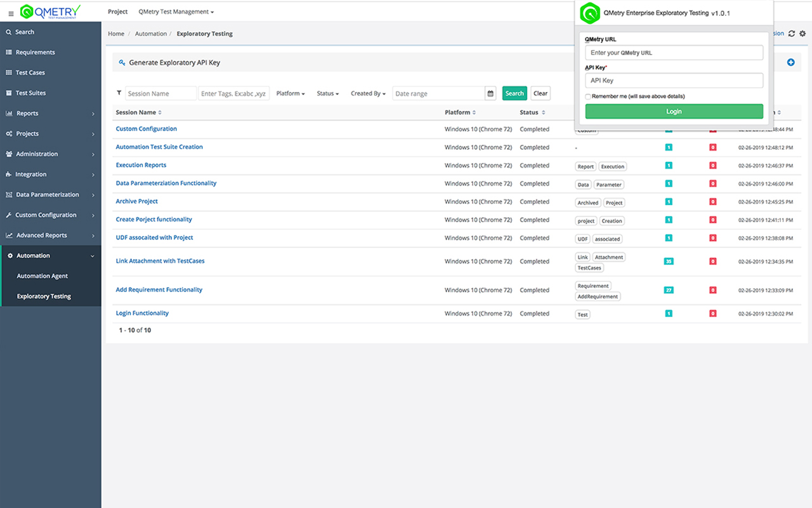Click red 0 badge in Login Functionality row
Viewport: 812px width, 508px height.
[713, 313]
